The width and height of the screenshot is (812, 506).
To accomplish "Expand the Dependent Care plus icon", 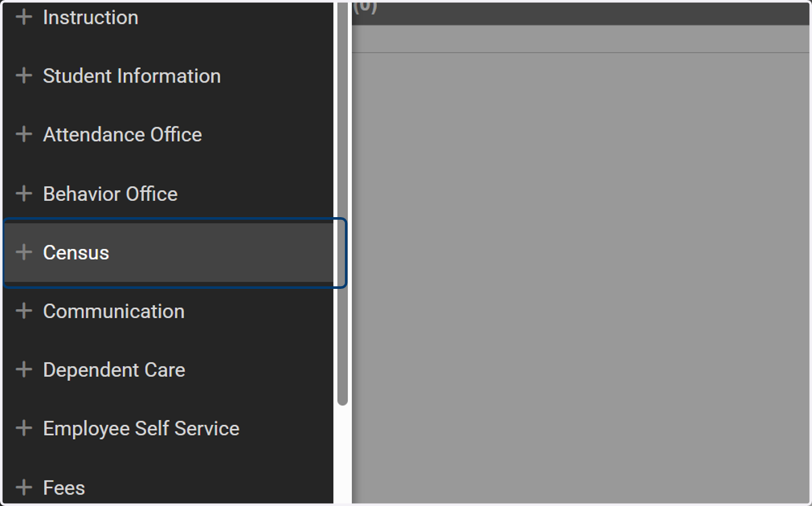I will click(24, 370).
